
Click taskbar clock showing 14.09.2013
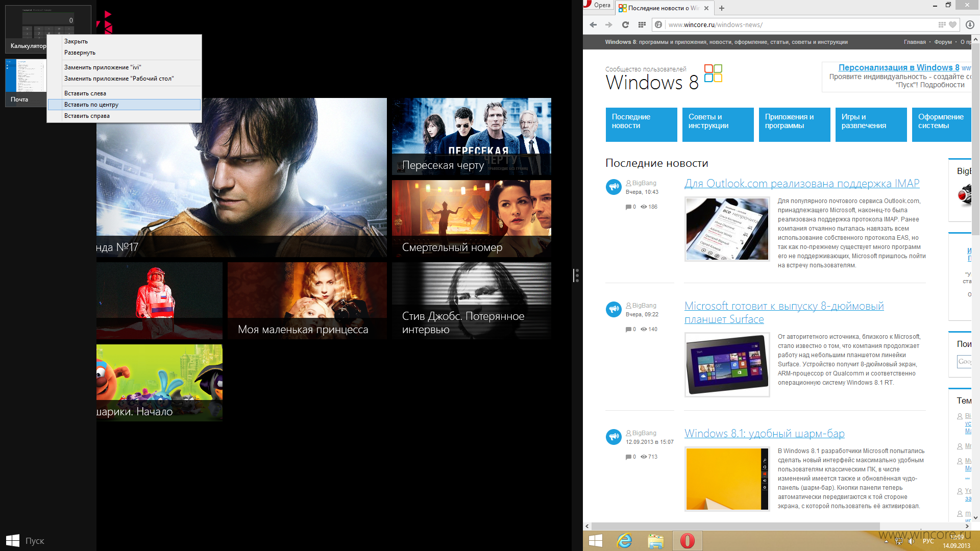(957, 541)
